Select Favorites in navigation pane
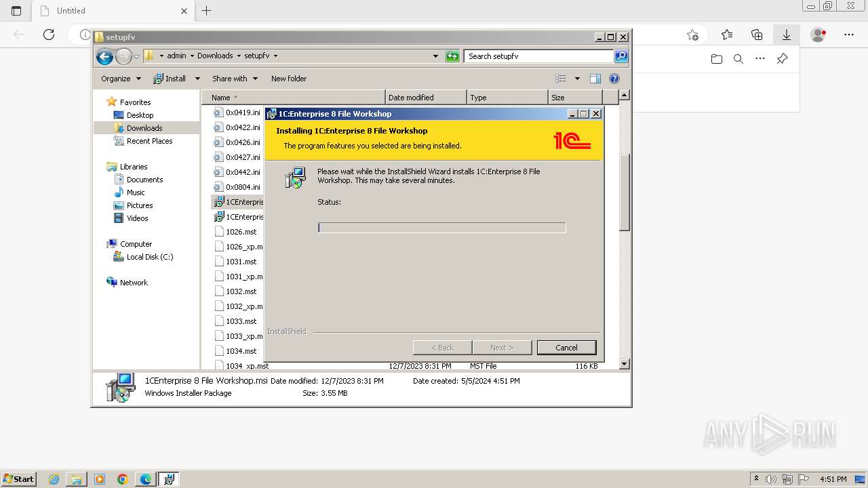 pos(135,102)
